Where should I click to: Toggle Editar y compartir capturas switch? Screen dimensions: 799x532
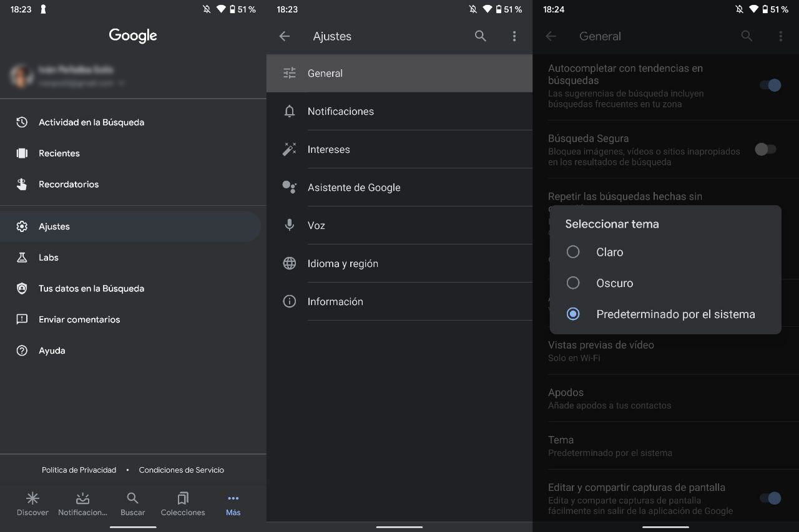(x=771, y=498)
